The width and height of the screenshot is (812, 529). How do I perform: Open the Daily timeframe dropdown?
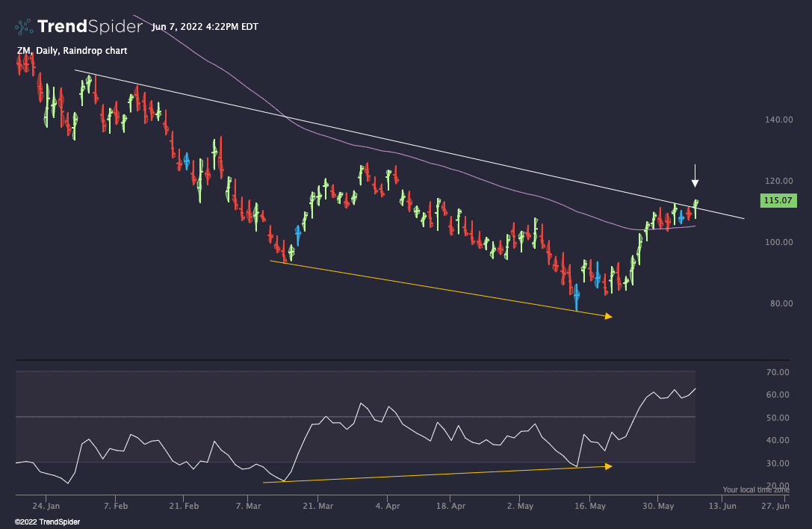(46, 51)
